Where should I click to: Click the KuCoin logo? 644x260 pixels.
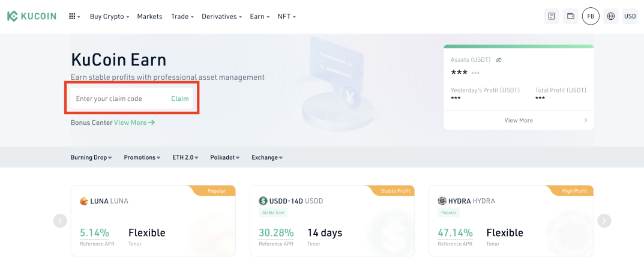32,16
